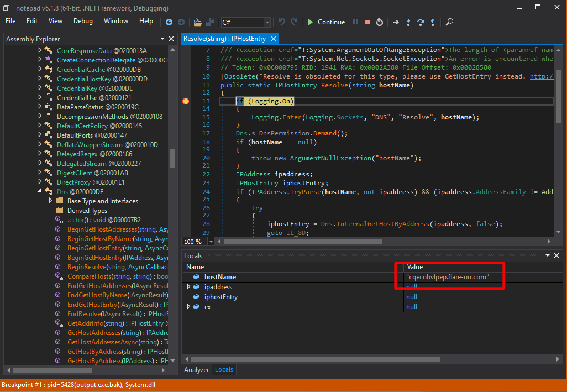Open the Window menu
Viewport: 567px width, 392px height.
click(116, 21)
